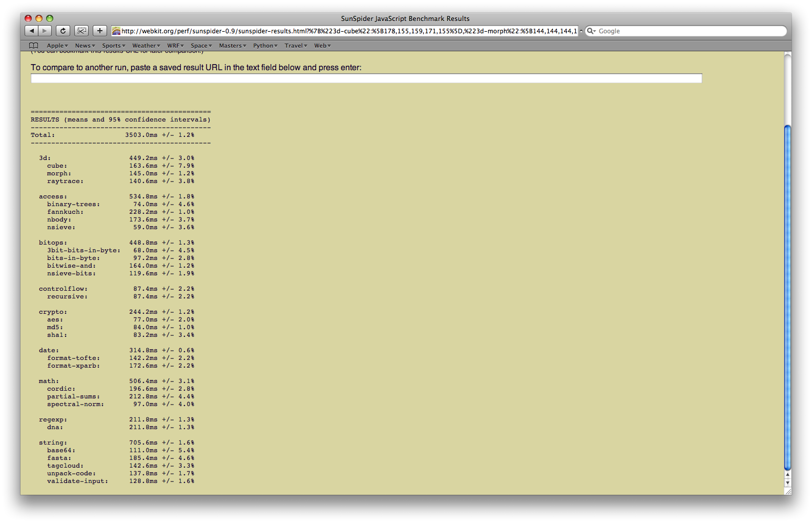Open the Masters bookmarks folder
The width and height of the screenshot is (812, 523).
point(233,46)
